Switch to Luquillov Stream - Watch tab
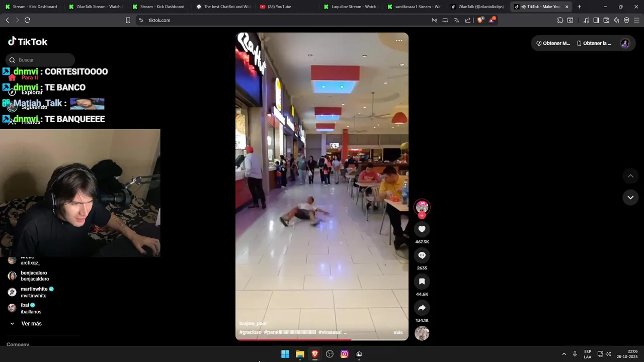This screenshot has width=644, height=362. click(351, 7)
